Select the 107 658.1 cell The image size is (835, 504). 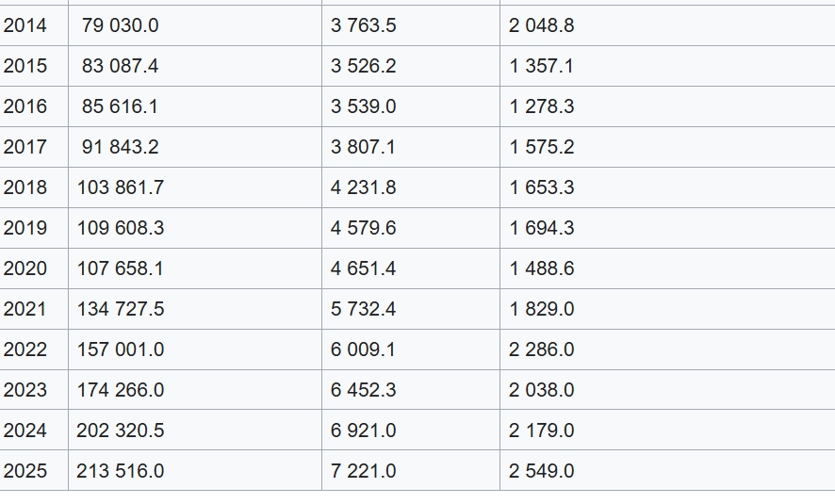tap(121, 268)
